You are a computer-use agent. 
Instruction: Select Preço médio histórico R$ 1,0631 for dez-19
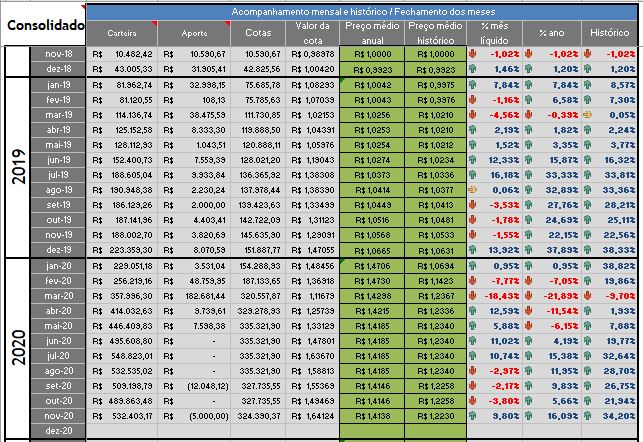click(x=436, y=250)
